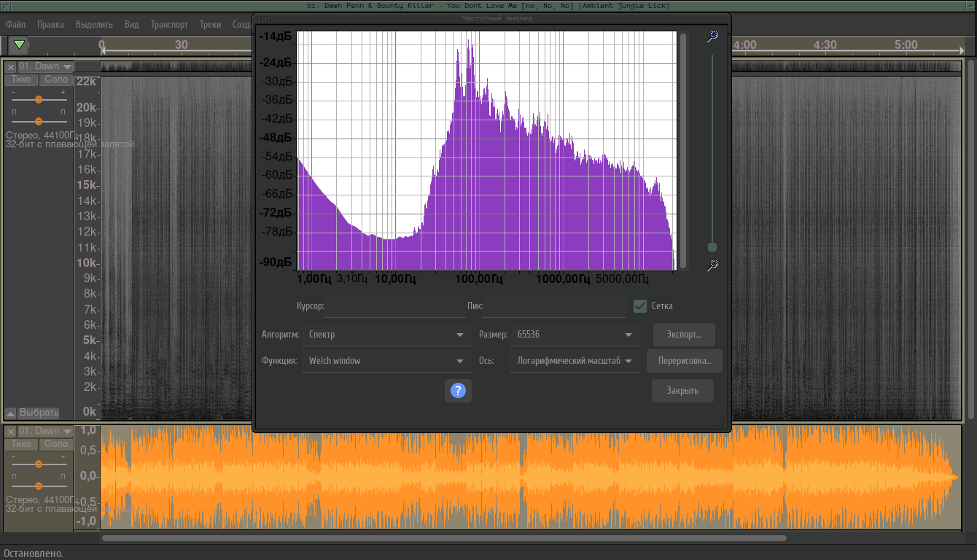Viewport: 977px width, 560px height.
Task: Collapse the spectrogram track with up-arrow icon
Action: tap(10, 412)
